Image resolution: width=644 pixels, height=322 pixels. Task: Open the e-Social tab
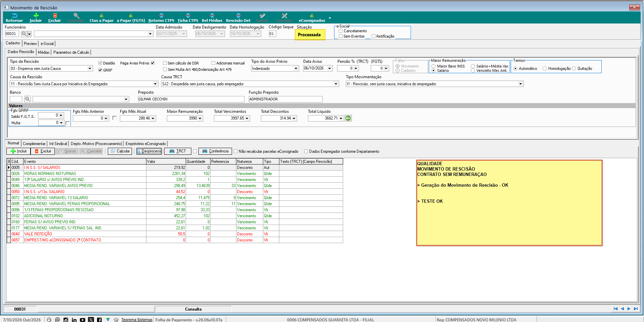click(47, 44)
